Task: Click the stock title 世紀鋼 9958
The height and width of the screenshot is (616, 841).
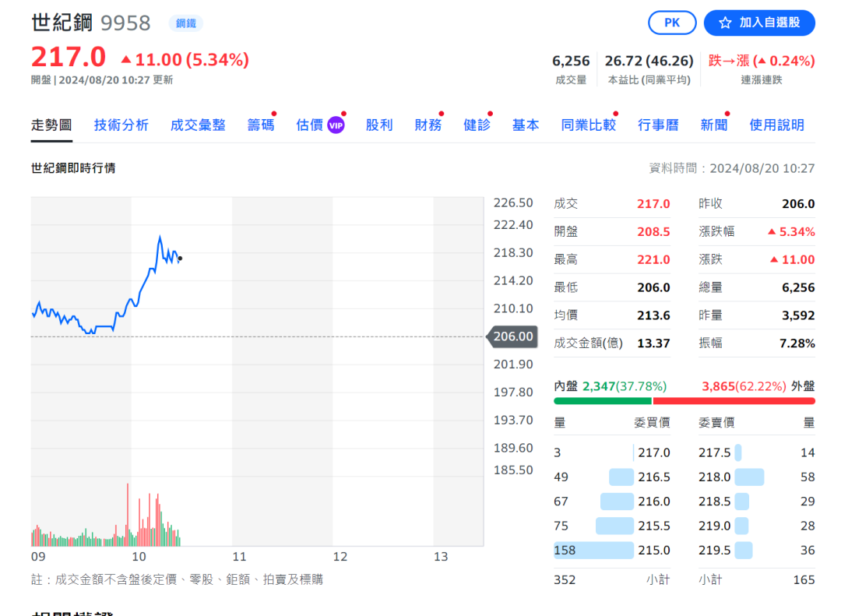Action: (x=90, y=23)
